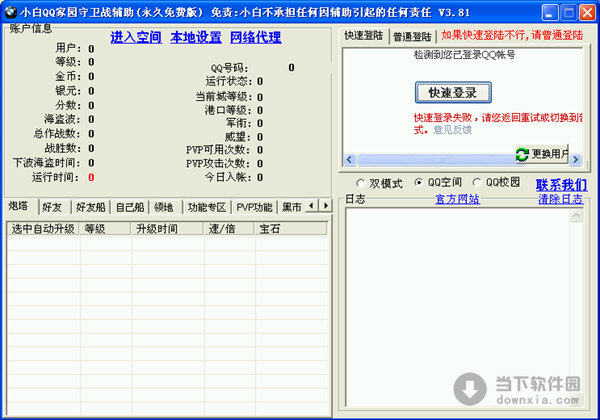Switch to the 普通登陆 tab
The width and height of the screenshot is (600, 420).
pos(412,37)
